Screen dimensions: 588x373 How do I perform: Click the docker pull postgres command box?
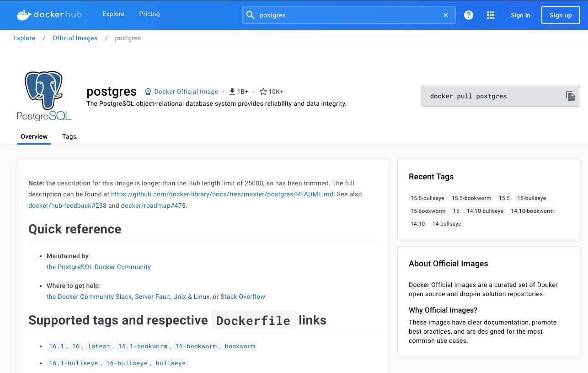[x=500, y=96]
